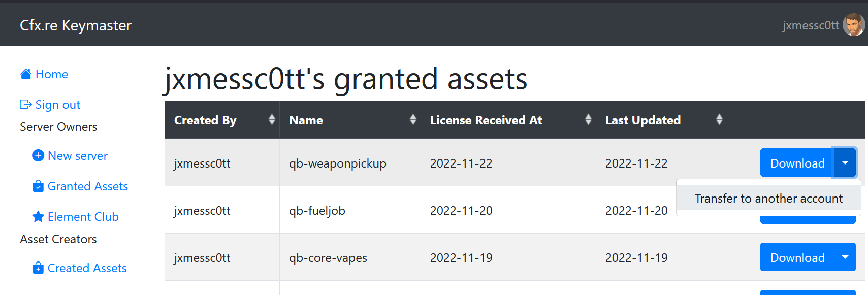The height and width of the screenshot is (295, 868).
Task: Open the jxmessc0tt profile avatar
Action: [854, 24]
